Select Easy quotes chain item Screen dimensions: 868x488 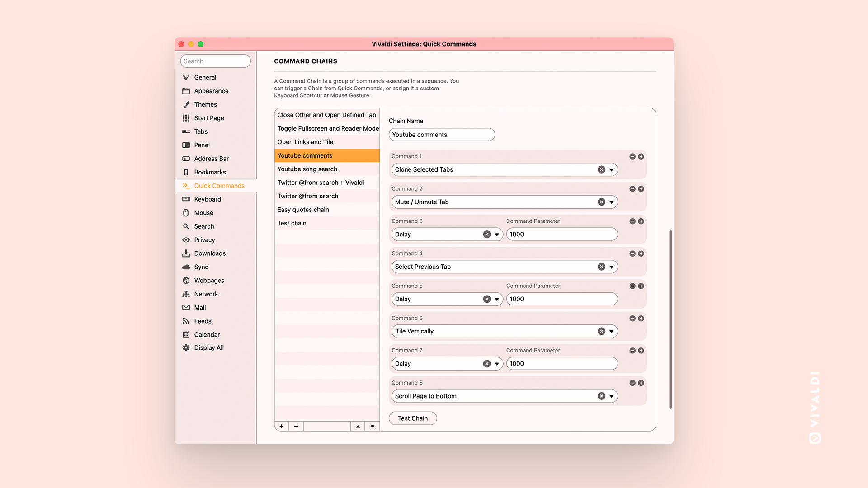pyautogui.click(x=327, y=210)
